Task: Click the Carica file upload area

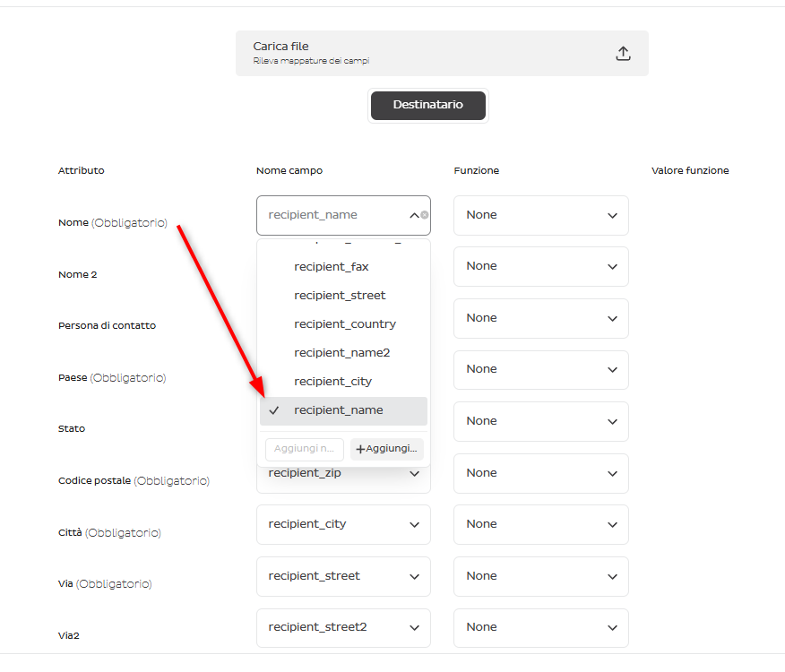Action: click(x=442, y=53)
